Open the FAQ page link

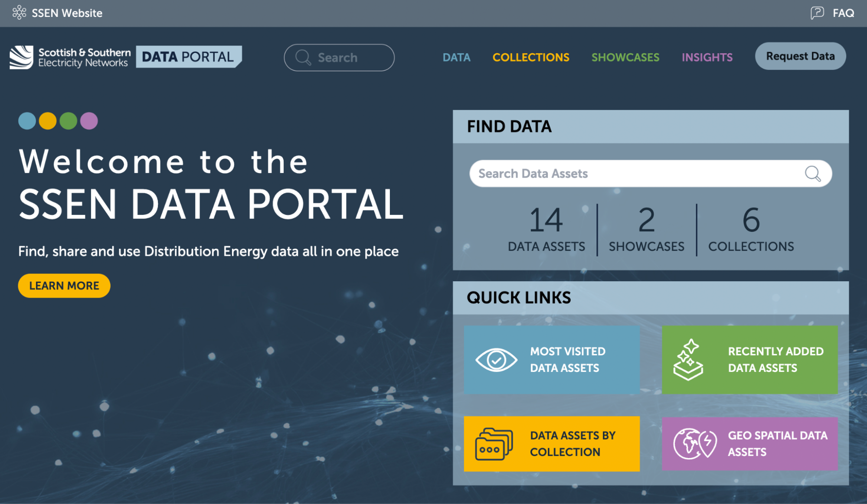pos(843,13)
